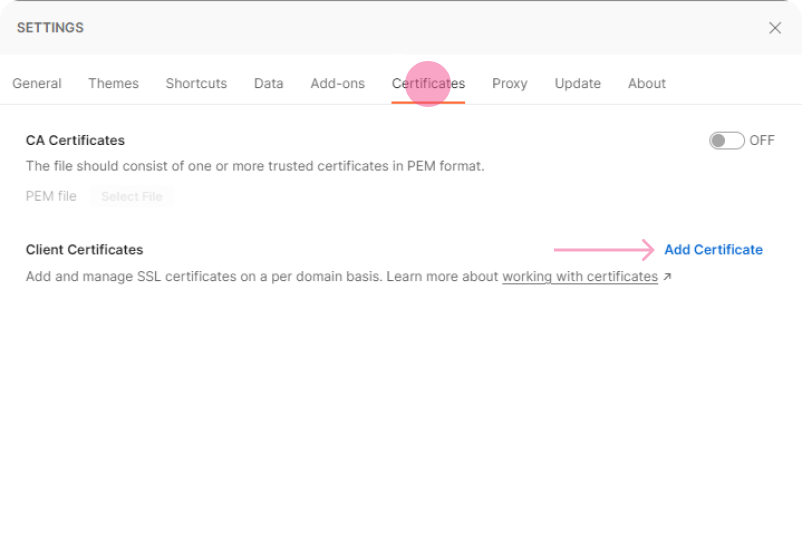Go to the Shortcuts tab

[x=196, y=84]
